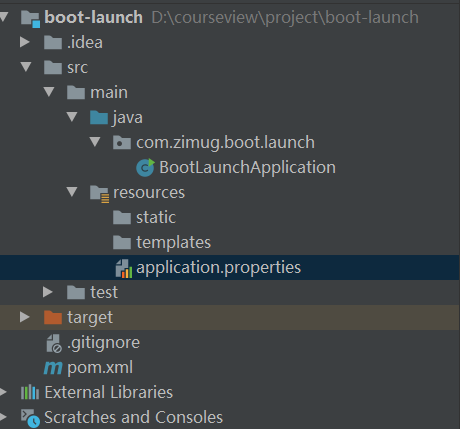Expand the target folder arrow
Viewport: 460px width, 429px height.
pos(25,317)
